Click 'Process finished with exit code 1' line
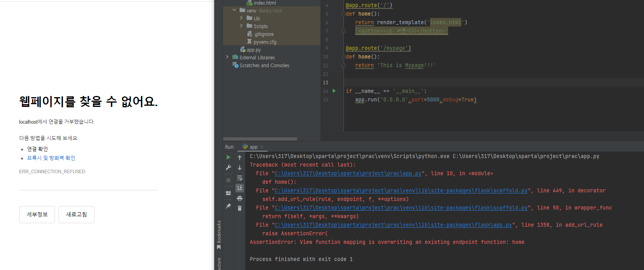 coord(301,259)
